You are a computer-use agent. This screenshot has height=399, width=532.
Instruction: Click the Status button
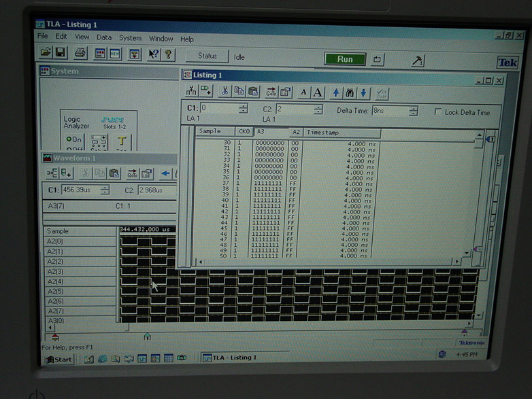207,56
